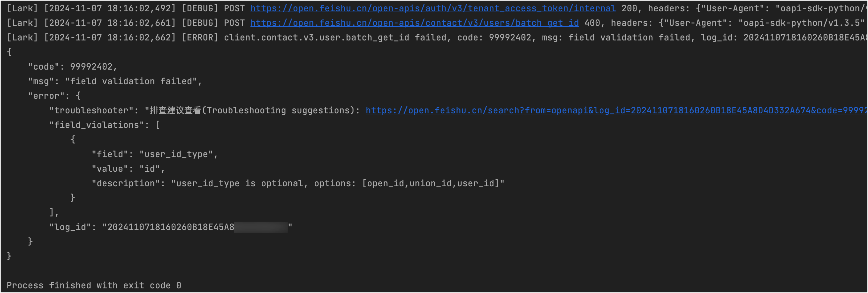868x293 pixels.
Task: Open the tenant_access_token/internal URL link
Action: [433, 8]
